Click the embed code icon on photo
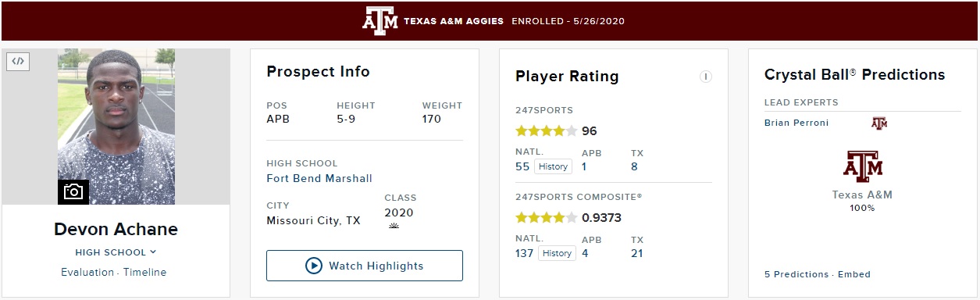 click(x=18, y=62)
